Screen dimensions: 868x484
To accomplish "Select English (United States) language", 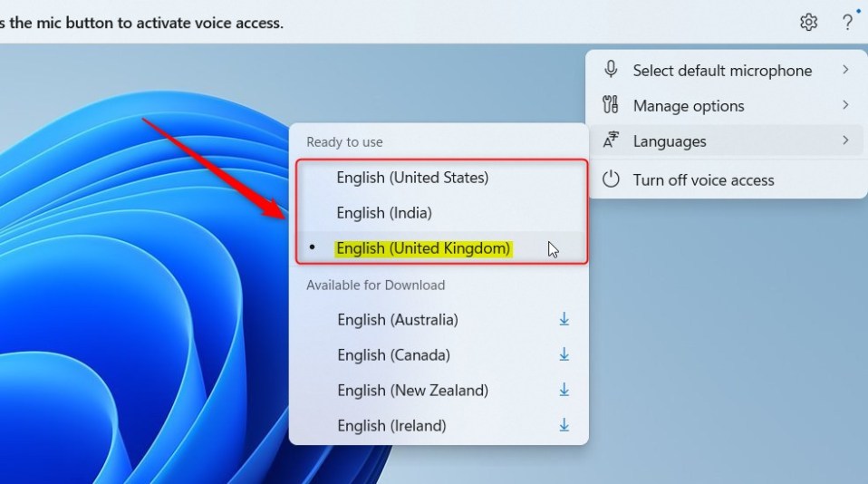I will click(440, 178).
